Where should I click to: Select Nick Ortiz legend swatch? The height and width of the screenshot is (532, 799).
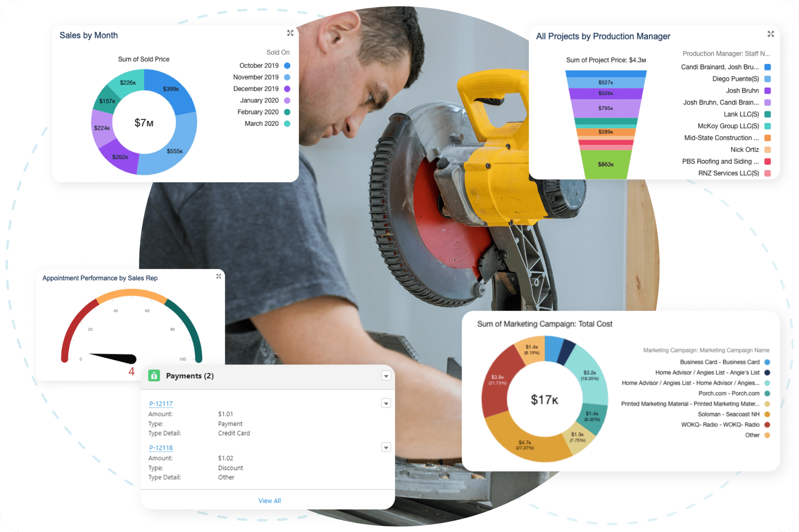click(x=768, y=150)
